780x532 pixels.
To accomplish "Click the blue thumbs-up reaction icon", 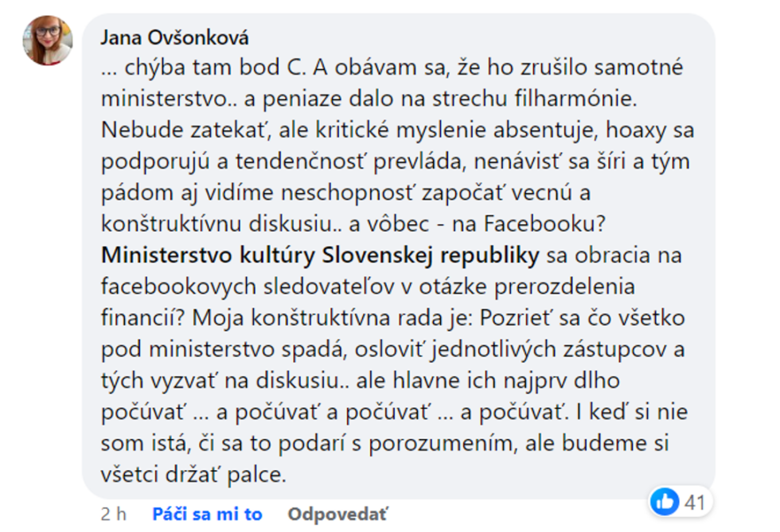I will 665,501.
